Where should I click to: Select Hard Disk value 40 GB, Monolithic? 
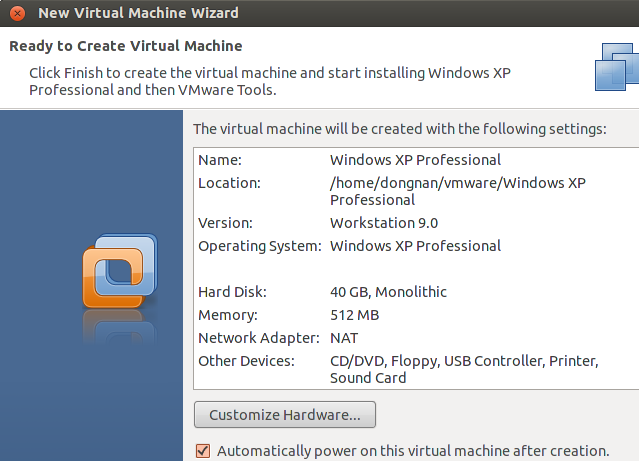(x=388, y=292)
